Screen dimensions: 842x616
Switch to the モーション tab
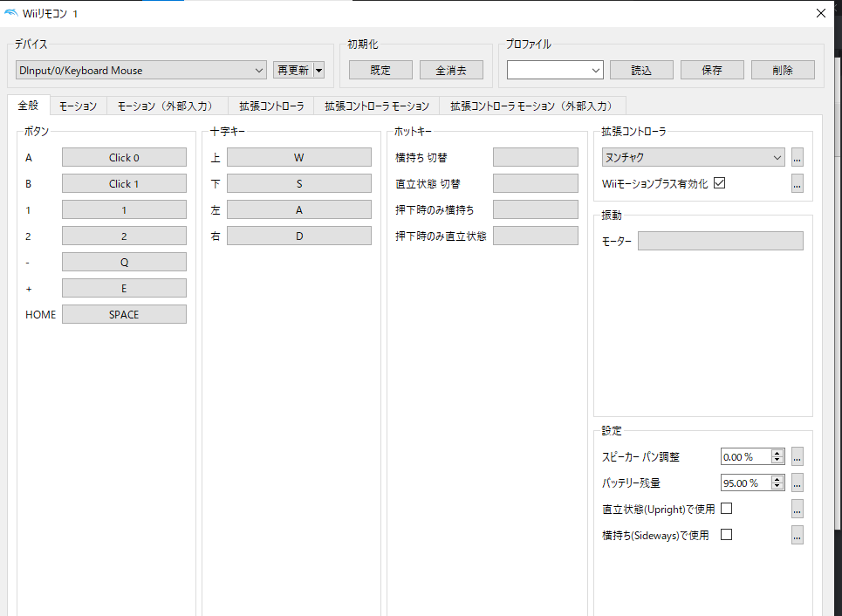pyautogui.click(x=78, y=106)
